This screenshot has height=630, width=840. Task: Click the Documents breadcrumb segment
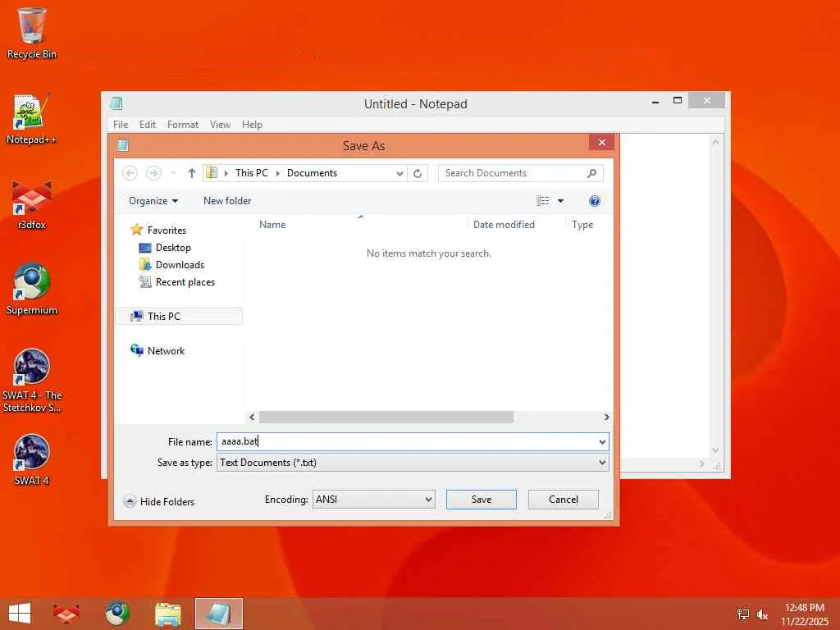312,173
